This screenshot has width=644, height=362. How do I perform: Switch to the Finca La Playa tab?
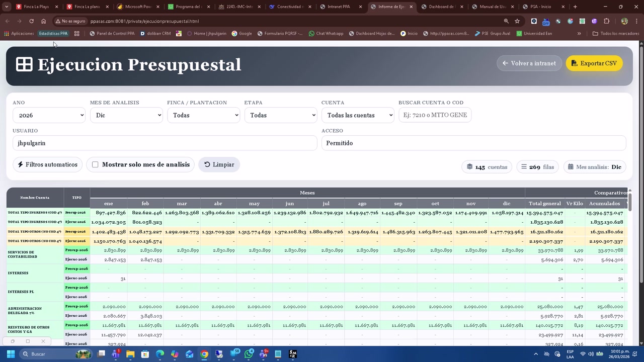pos(36,7)
